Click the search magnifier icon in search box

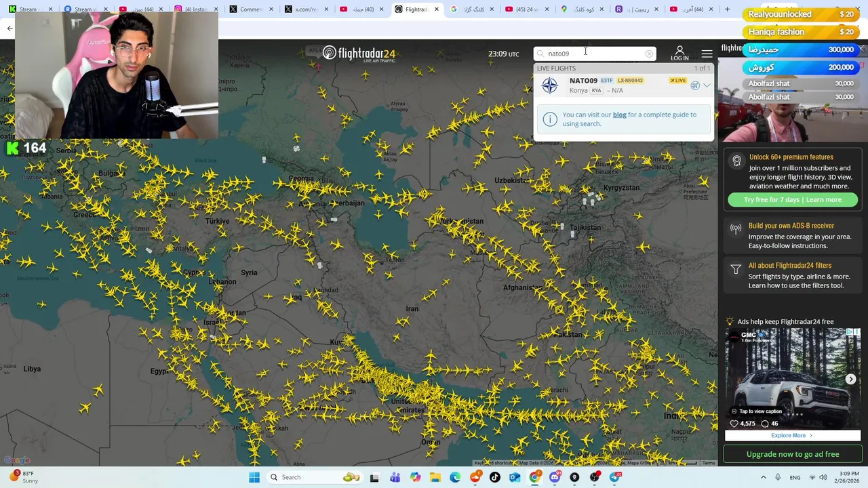[540, 54]
